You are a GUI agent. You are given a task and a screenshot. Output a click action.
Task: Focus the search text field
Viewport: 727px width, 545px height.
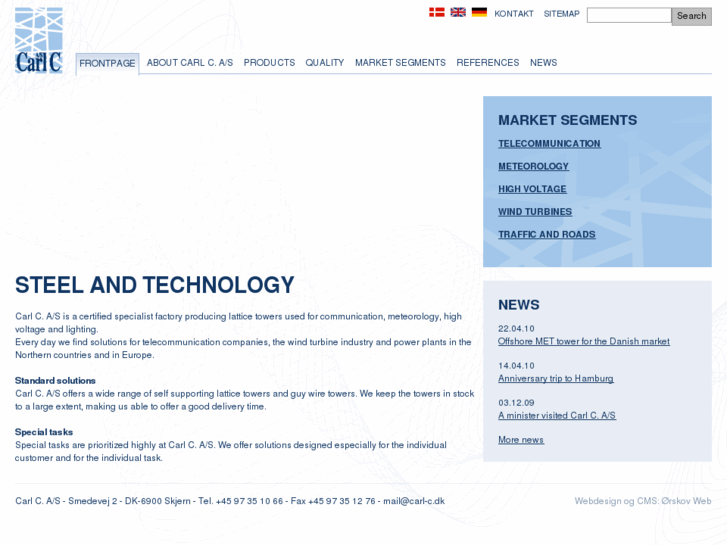click(x=629, y=15)
